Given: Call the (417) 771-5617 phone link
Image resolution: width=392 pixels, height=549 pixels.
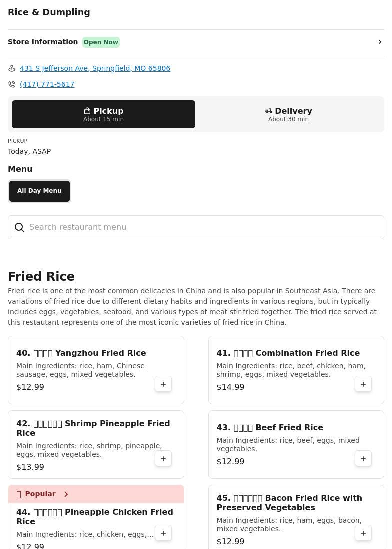Looking at the screenshot, I should [47, 84].
